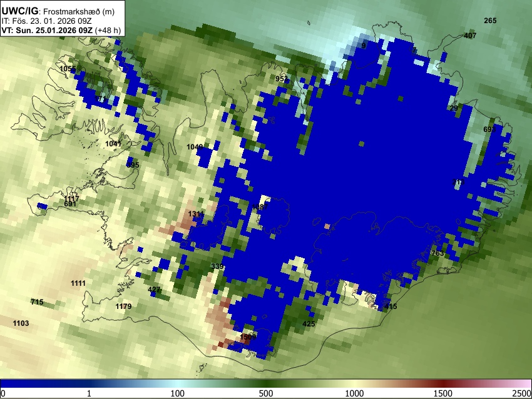The width and height of the screenshot is (532, 399).
Task: Click the '952' value on the map
Action: pyautogui.click(x=282, y=79)
